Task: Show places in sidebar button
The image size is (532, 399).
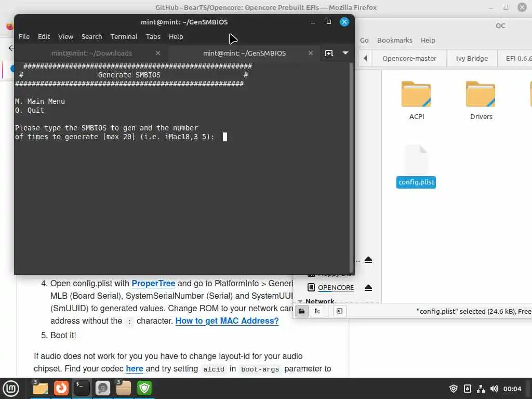Action: (302, 311)
